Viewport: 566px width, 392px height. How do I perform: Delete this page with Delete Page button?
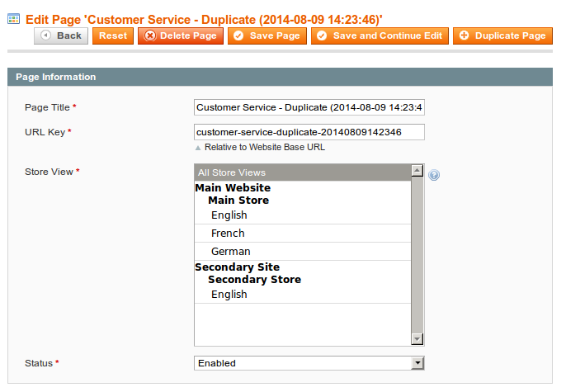(x=181, y=35)
